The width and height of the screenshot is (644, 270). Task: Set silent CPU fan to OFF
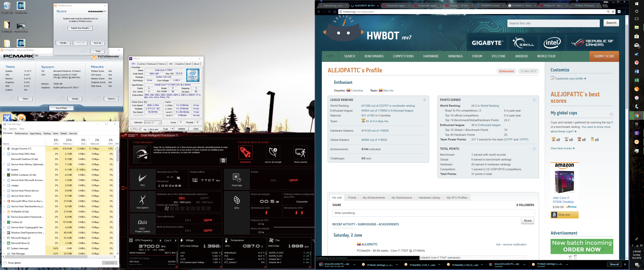(204, 198)
